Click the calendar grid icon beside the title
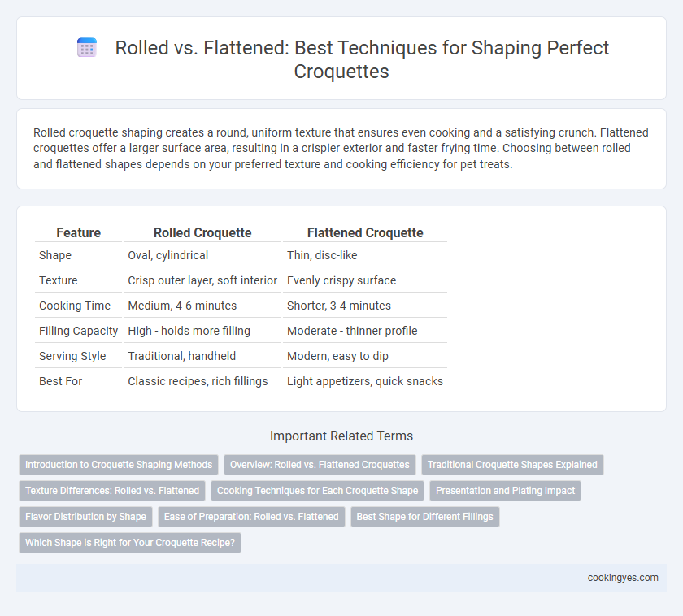This screenshot has height=616, width=683. point(87,47)
